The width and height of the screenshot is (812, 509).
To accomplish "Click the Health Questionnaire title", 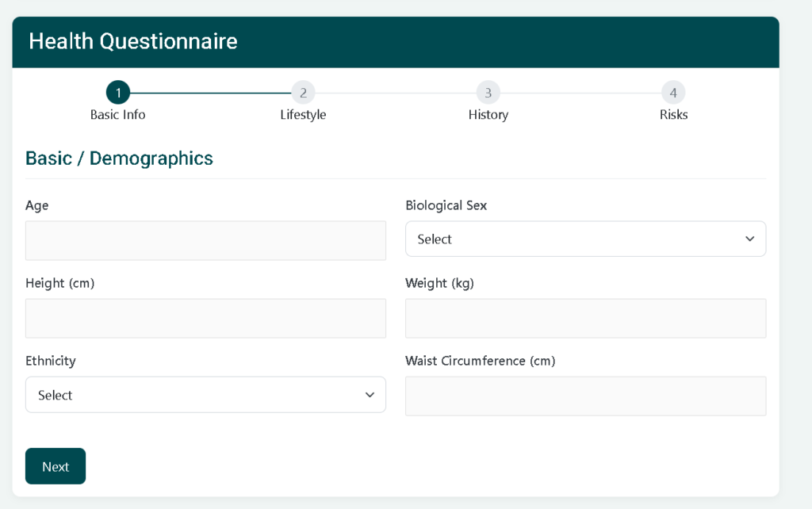I will 133,41.
